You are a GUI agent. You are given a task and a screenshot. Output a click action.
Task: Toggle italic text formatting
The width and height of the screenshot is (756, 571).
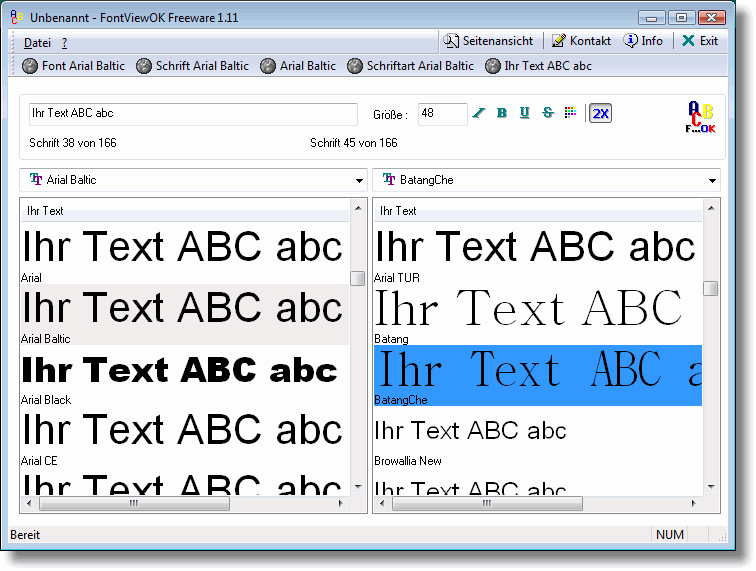click(479, 113)
